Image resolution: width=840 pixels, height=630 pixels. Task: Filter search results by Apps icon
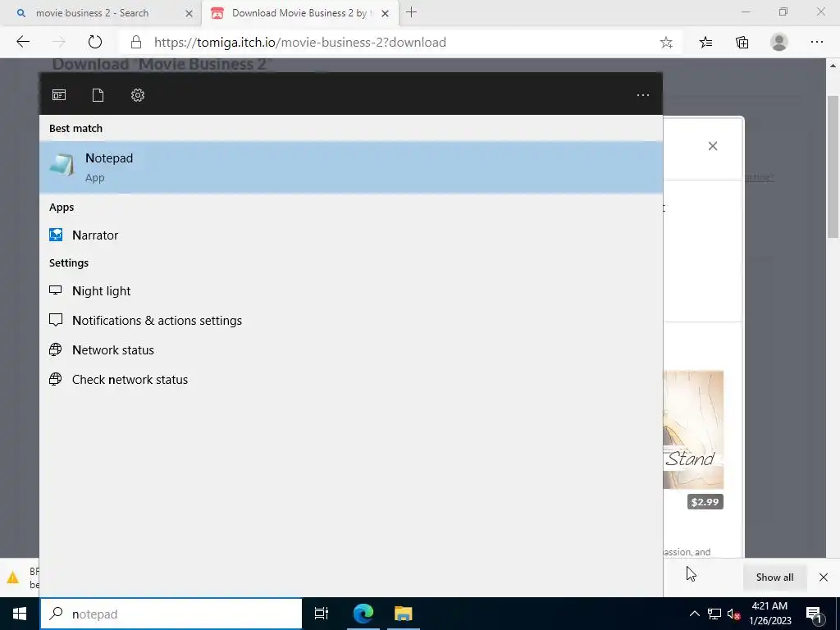pyautogui.click(x=59, y=95)
